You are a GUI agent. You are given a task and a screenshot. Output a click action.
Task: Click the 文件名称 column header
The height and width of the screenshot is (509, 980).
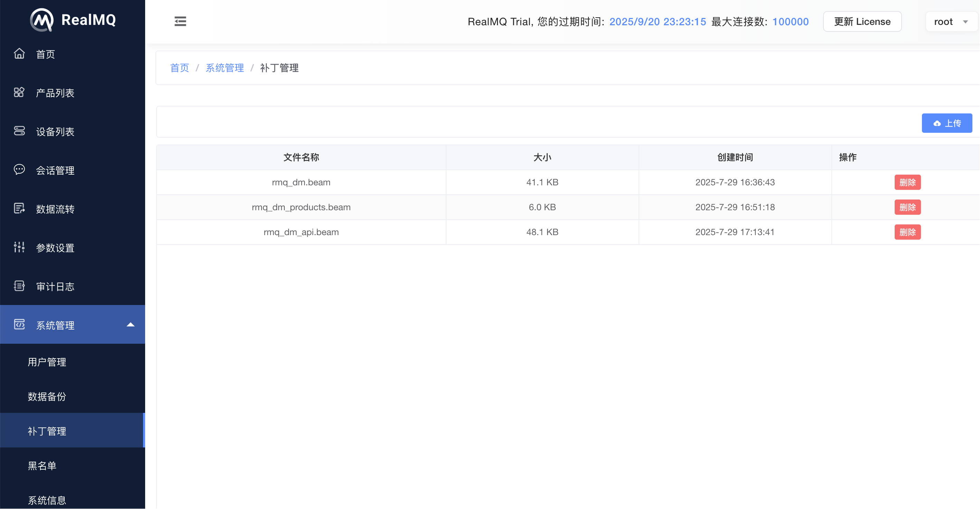pos(301,157)
